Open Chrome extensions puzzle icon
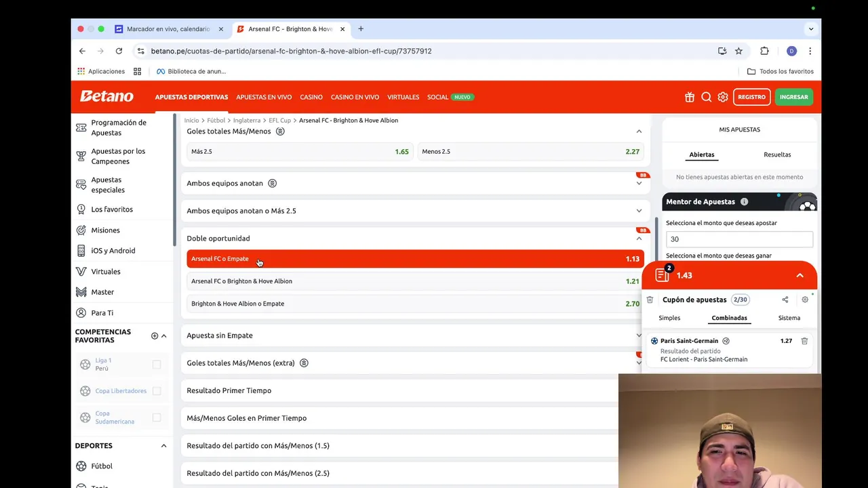Screen dimensions: 868x488 tap(764, 51)
